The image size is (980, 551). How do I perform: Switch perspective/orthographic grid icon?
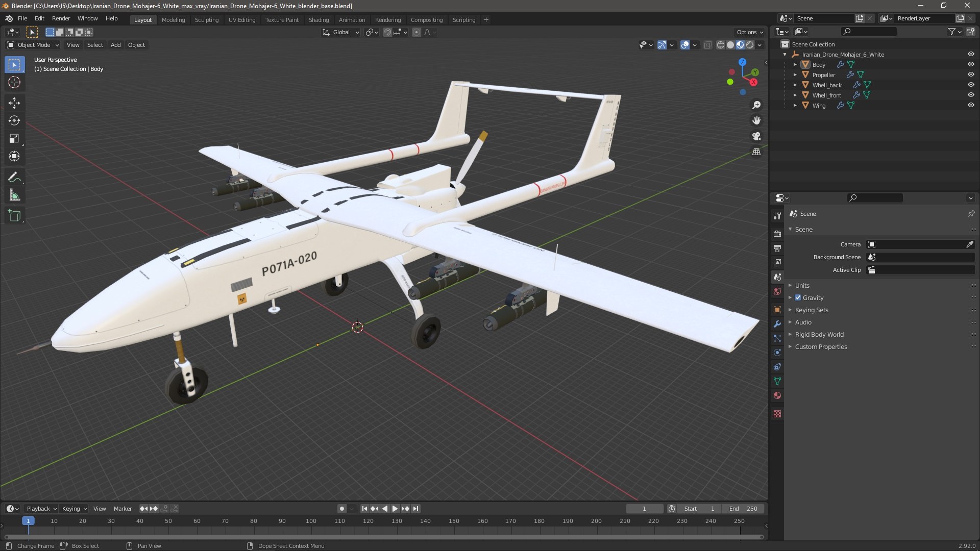point(756,152)
